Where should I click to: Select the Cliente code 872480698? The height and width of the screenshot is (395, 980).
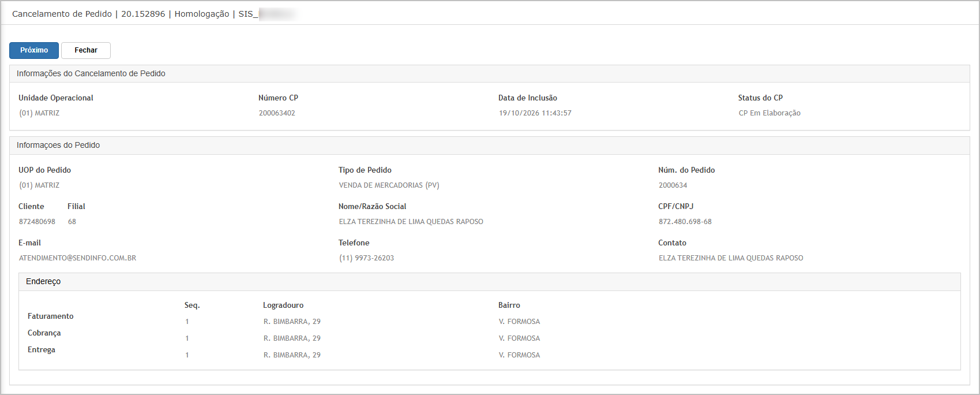[x=37, y=222]
